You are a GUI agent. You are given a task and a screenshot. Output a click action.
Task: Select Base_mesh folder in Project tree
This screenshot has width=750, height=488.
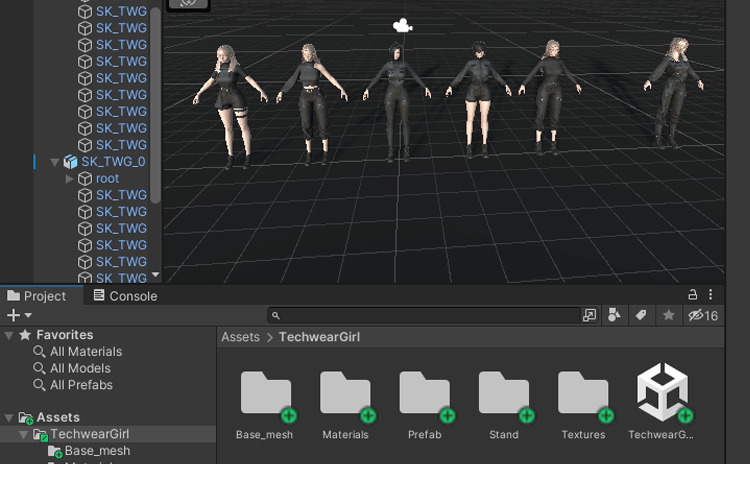(98, 451)
